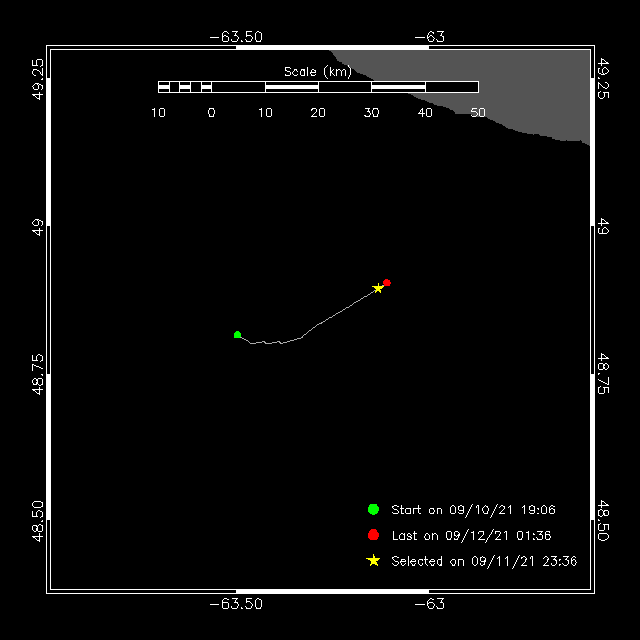Click 'Last on 09/12/21 01:36' legend text
The image size is (640, 640).
point(471,536)
